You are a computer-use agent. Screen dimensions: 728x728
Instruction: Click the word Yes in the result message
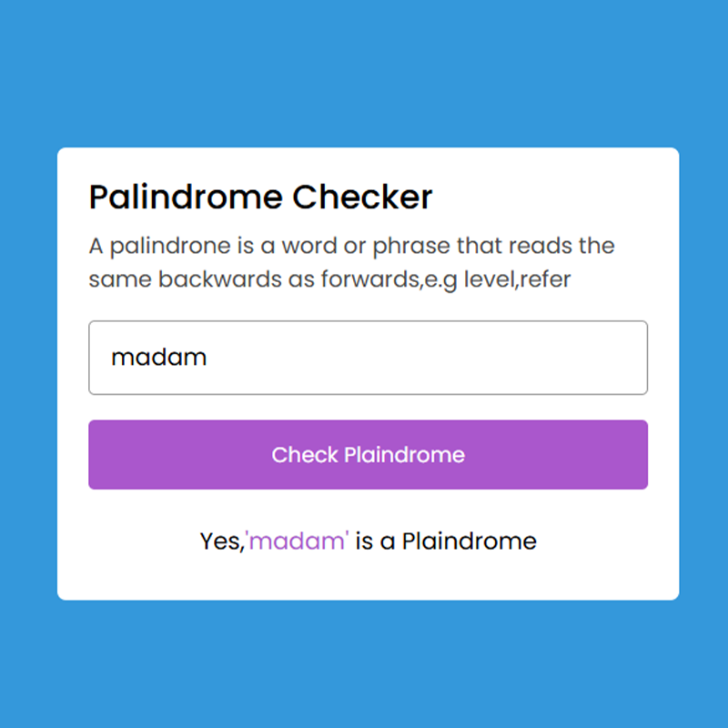[x=220, y=541]
